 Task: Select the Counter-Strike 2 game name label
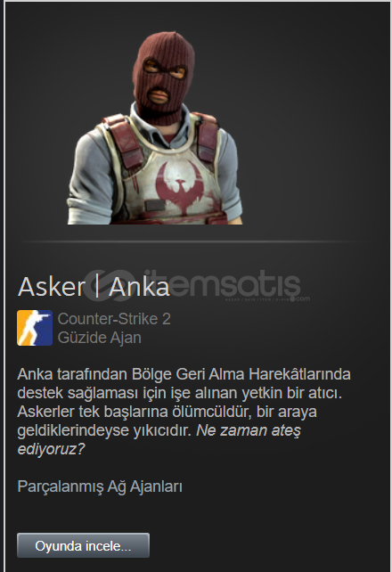[x=114, y=319]
